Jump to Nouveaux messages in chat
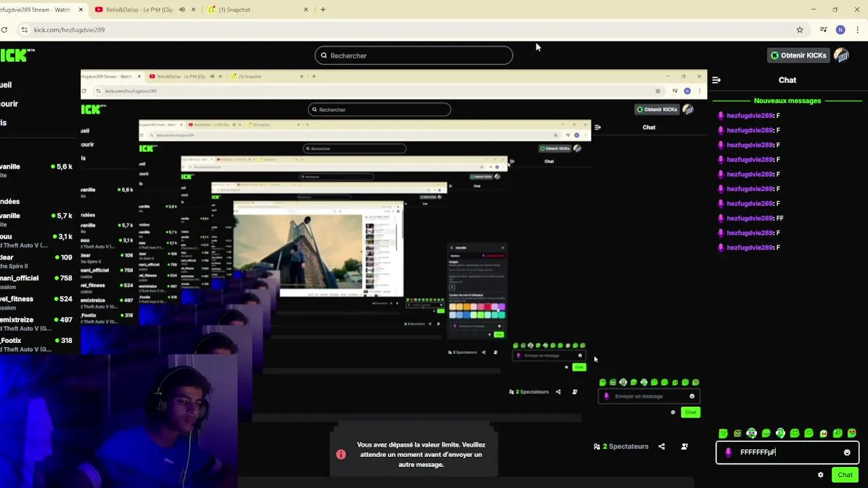The image size is (868, 488). coord(787,101)
